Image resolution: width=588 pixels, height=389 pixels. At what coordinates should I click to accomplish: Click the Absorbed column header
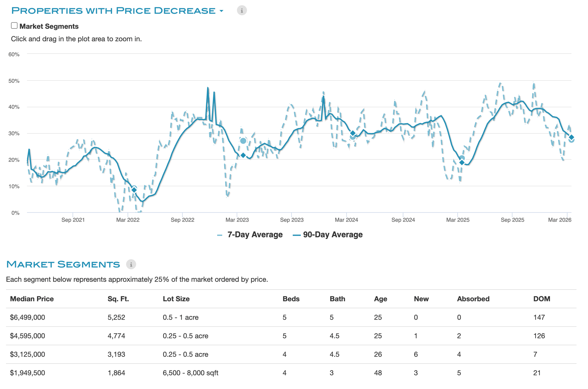pyautogui.click(x=473, y=299)
